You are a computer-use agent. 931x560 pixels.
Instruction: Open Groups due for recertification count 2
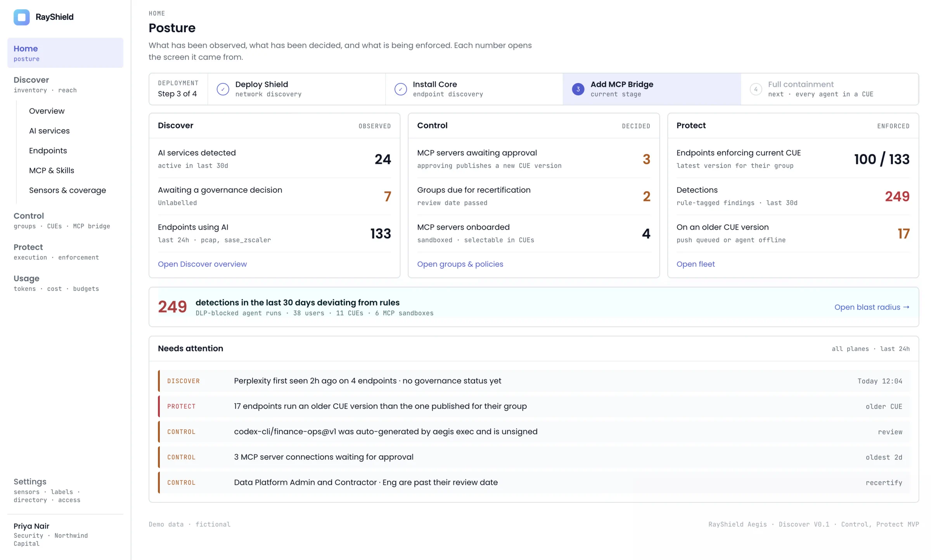646,197
